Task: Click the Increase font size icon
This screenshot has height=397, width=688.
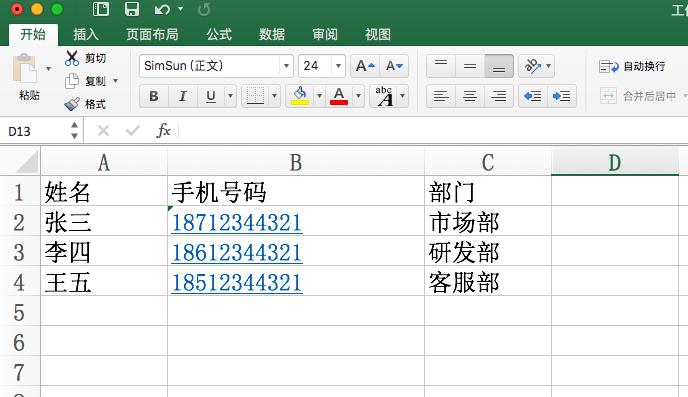Action: pos(365,66)
